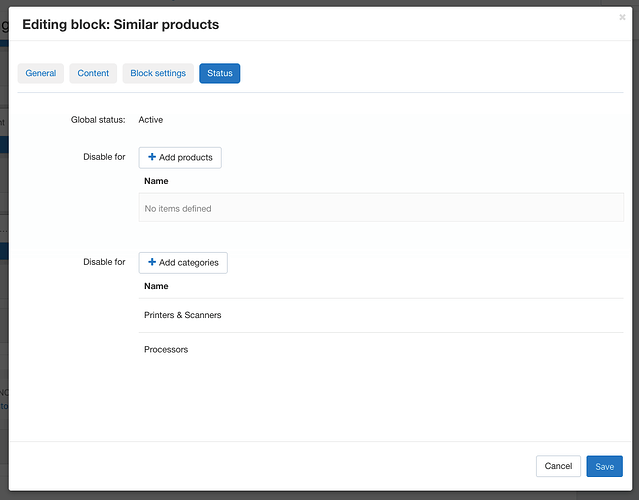
Task: Select the Status tab
Action: [x=219, y=73]
